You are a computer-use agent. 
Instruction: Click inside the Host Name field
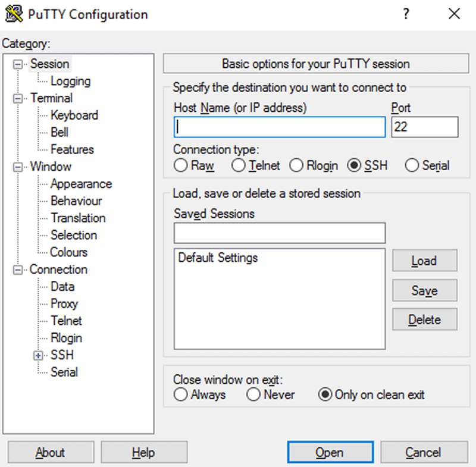coord(278,127)
